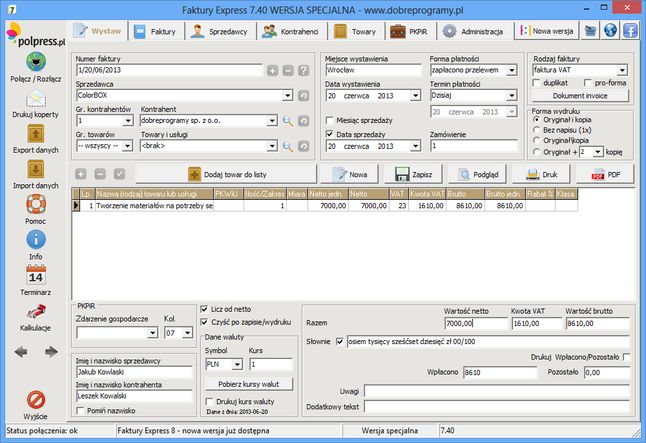Click the right navigation arrow in sidebar
This screenshot has width=646, height=443.
[x=51, y=352]
